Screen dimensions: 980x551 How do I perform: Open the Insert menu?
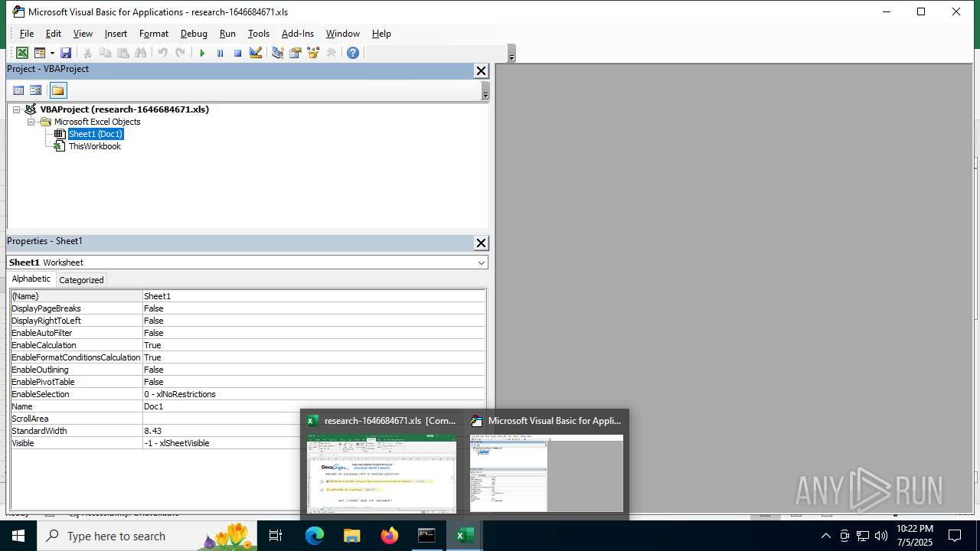click(116, 34)
